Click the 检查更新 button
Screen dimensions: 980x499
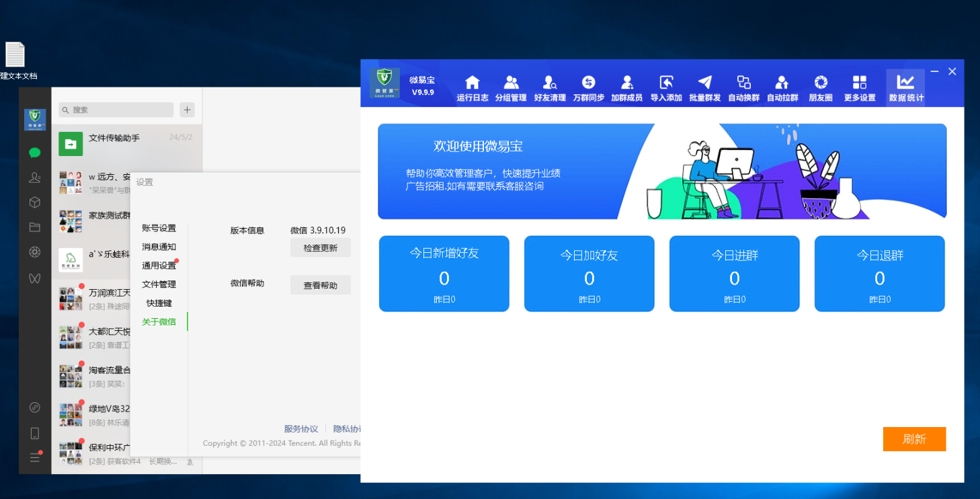321,247
